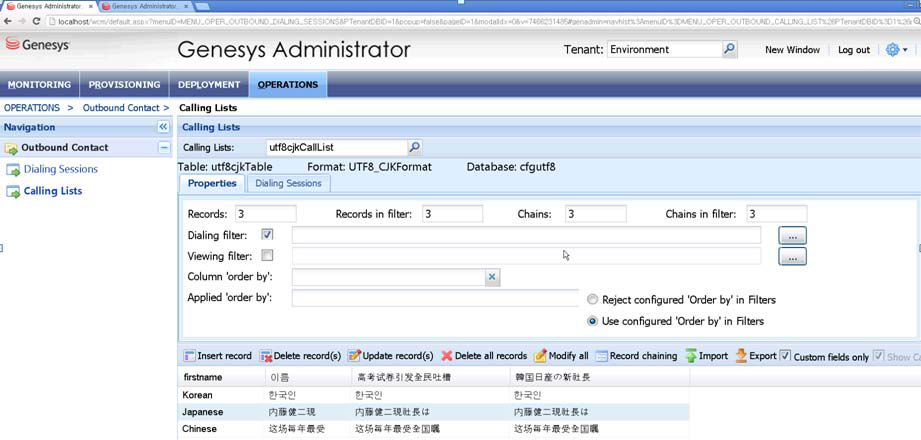Clear the Column 'order by' field

pos(492,277)
